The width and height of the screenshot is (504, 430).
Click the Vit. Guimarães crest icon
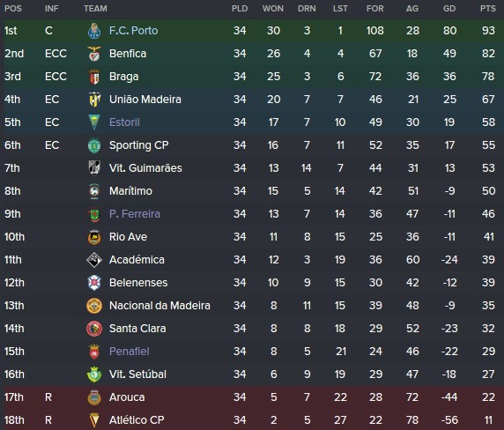94,168
